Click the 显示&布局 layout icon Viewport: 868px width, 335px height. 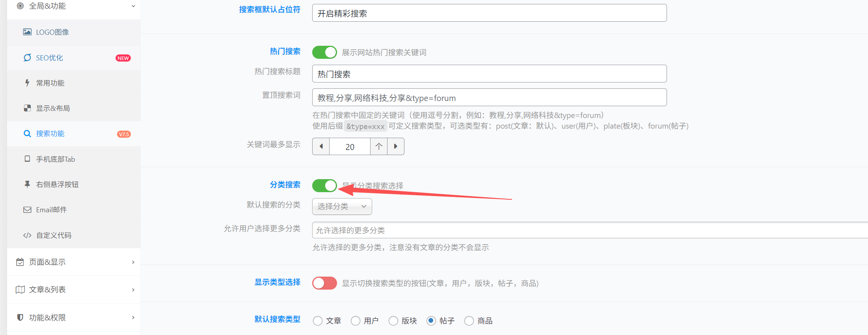[27, 108]
